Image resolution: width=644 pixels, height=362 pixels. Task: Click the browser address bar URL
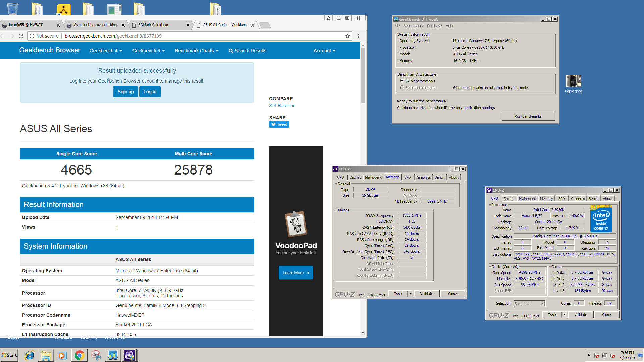[x=113, y=36]
